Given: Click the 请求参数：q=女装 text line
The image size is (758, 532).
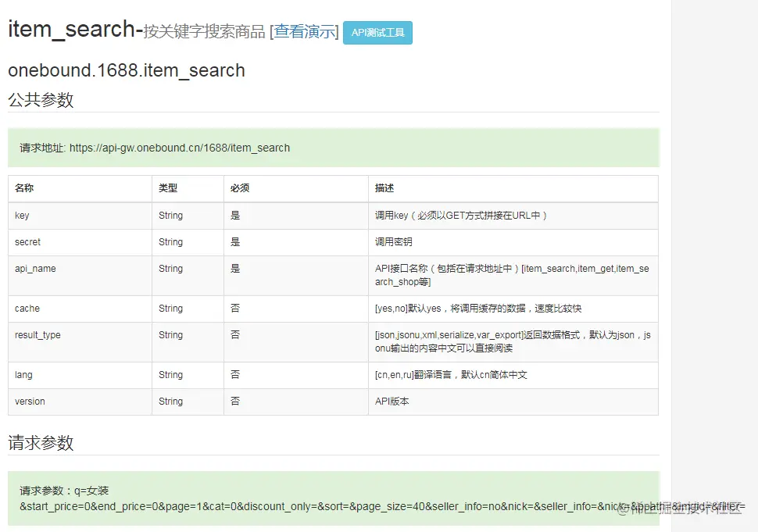Looking at the screenshot, I should pyautogui.click(x=64, y=491).
